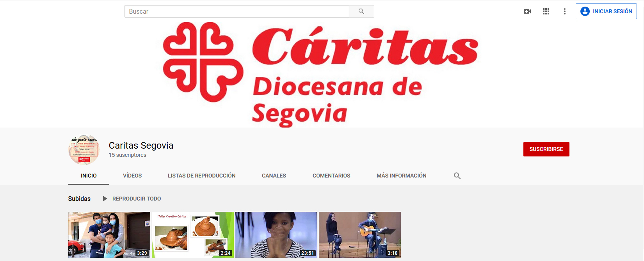
Task: Click the Caritas Segovia channel name
Action: 141,146
